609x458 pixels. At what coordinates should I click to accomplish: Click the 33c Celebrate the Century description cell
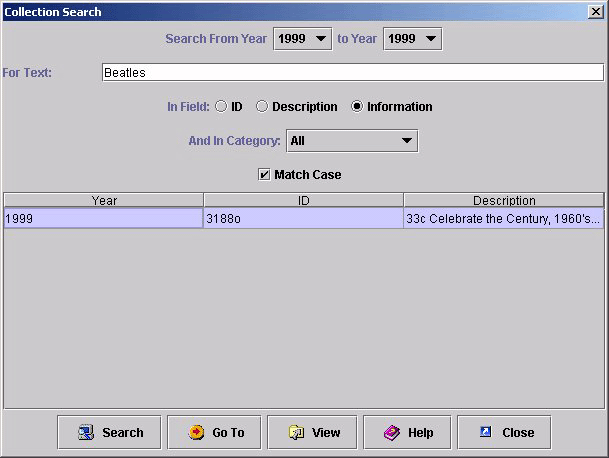(504, 218)
